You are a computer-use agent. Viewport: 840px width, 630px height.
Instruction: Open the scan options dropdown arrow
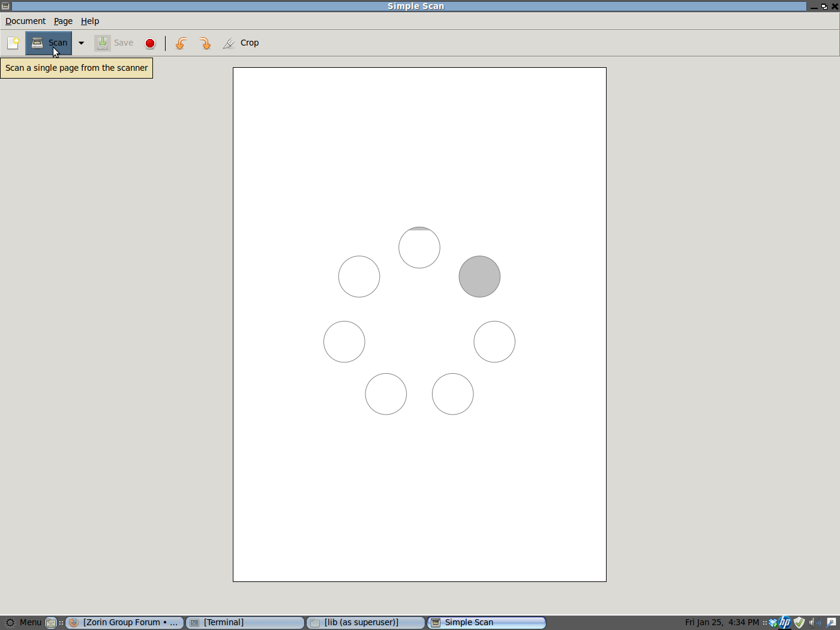click(81, 43)
